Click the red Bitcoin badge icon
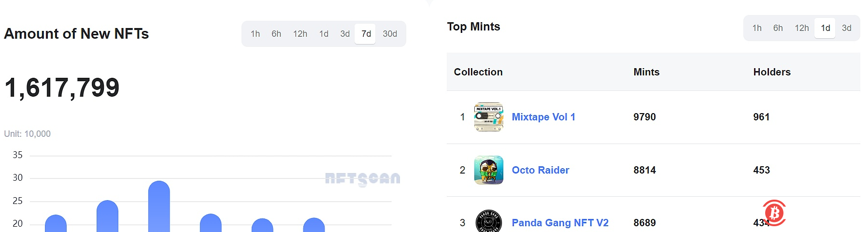 pyautogui.click(x=774, y=213)
